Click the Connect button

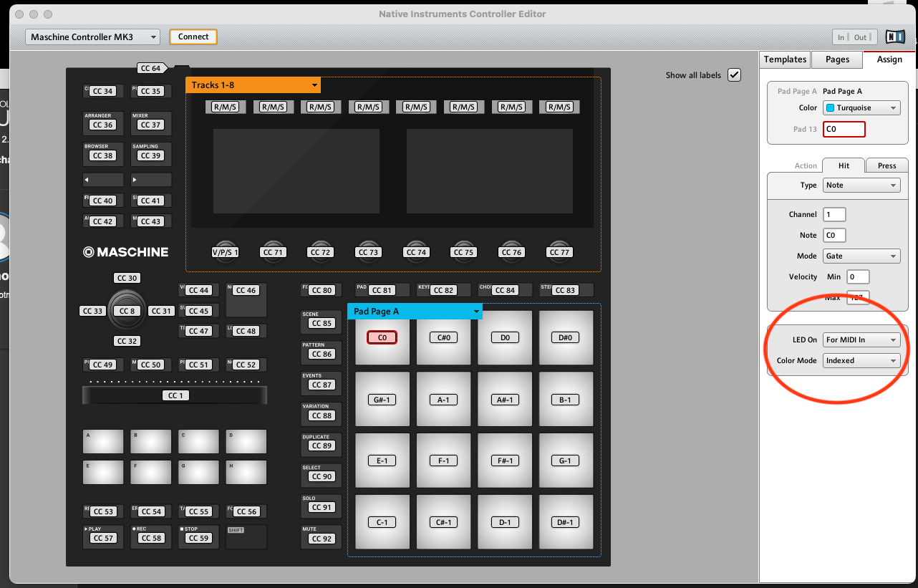[193, 37]
